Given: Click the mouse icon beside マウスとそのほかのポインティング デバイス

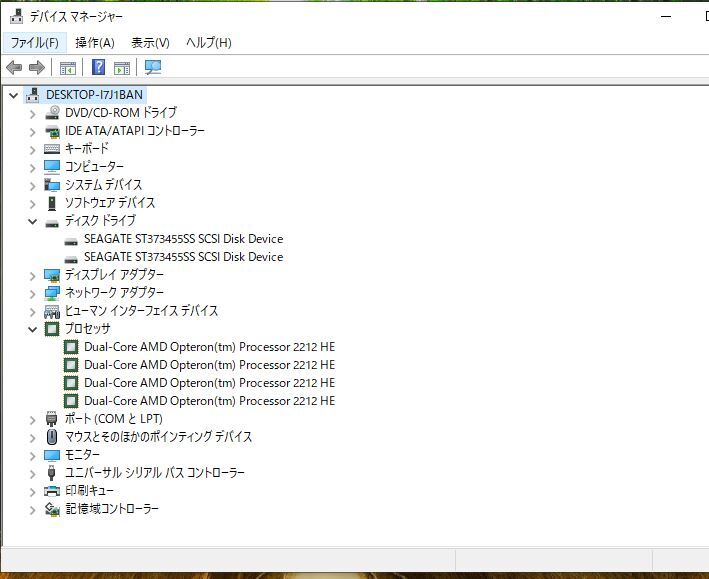Looking at the screenshot, I should tap(52, 437).
